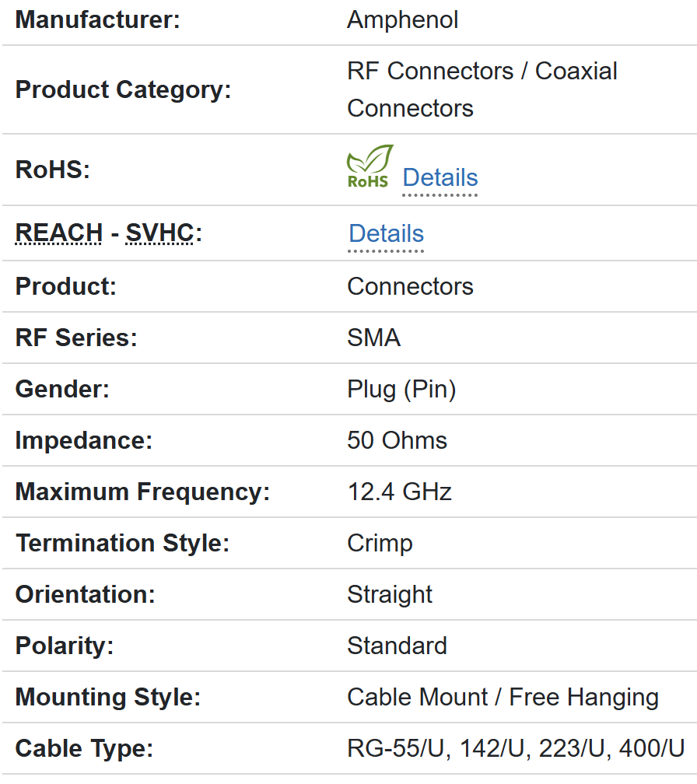Select the 12.4 GHz maximum frequency value
697x784 pixels.
[399, 492]
